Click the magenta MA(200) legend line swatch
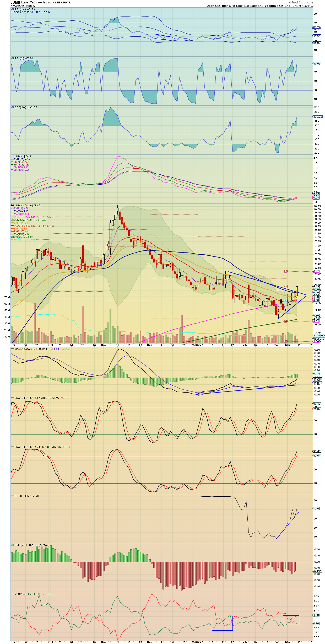 [x=12, y=214]
